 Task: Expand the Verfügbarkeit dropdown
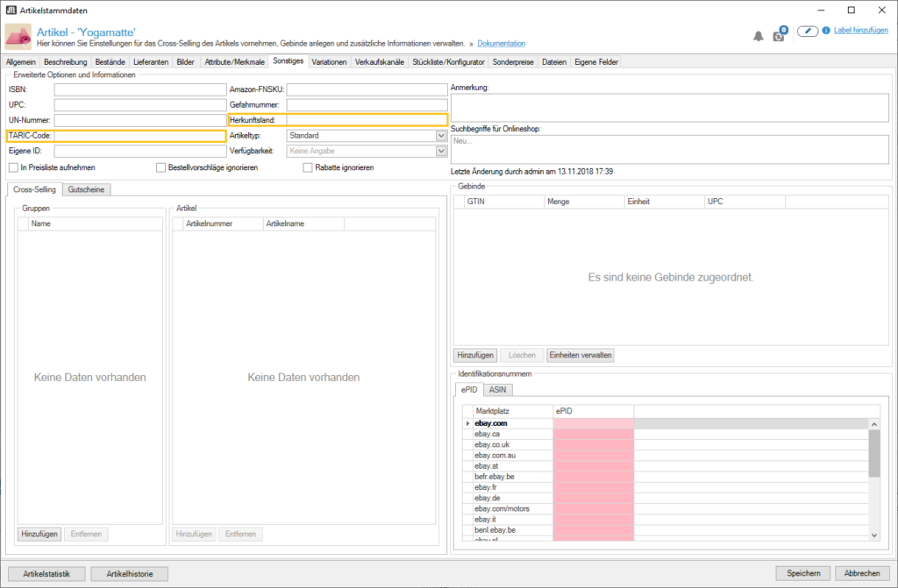point(441,151)
